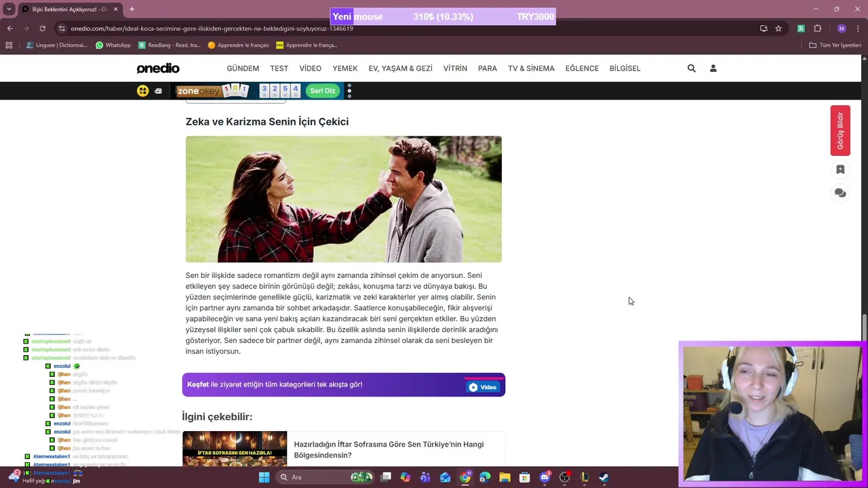Open the Extensions puzzle icon

817,28
